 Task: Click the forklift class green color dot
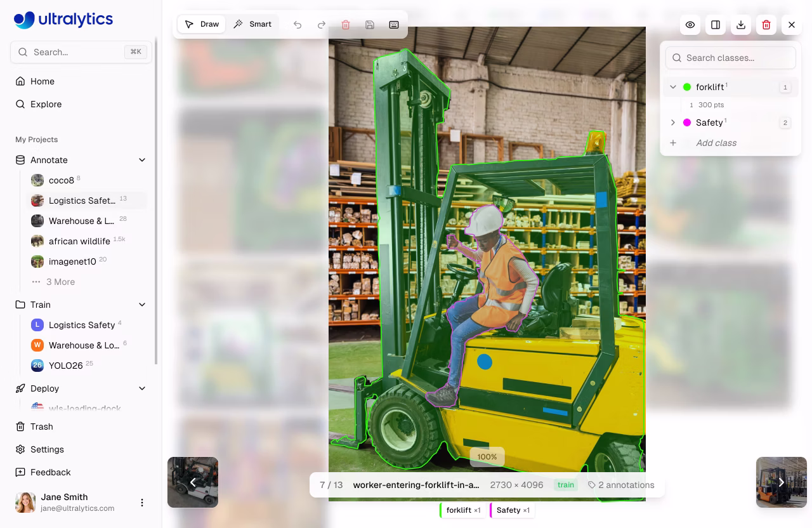[688, 87]
